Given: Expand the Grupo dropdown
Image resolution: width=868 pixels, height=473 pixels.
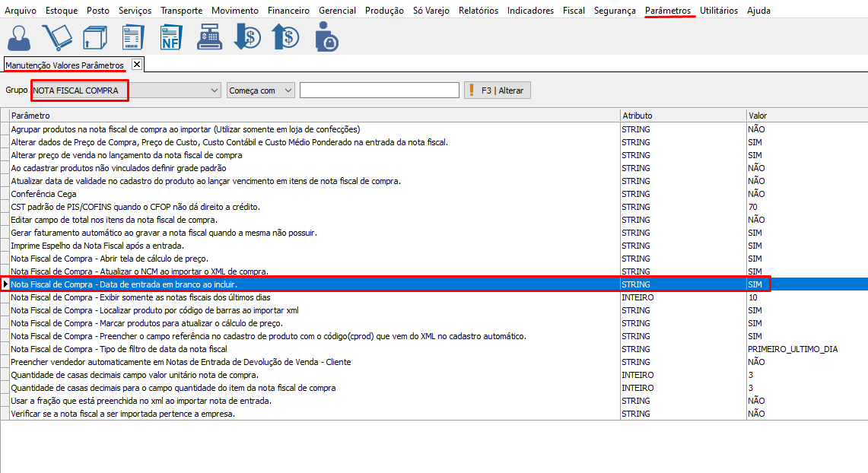Looking at the screenshot, I should pyautogui.click(x=214, y=90).
